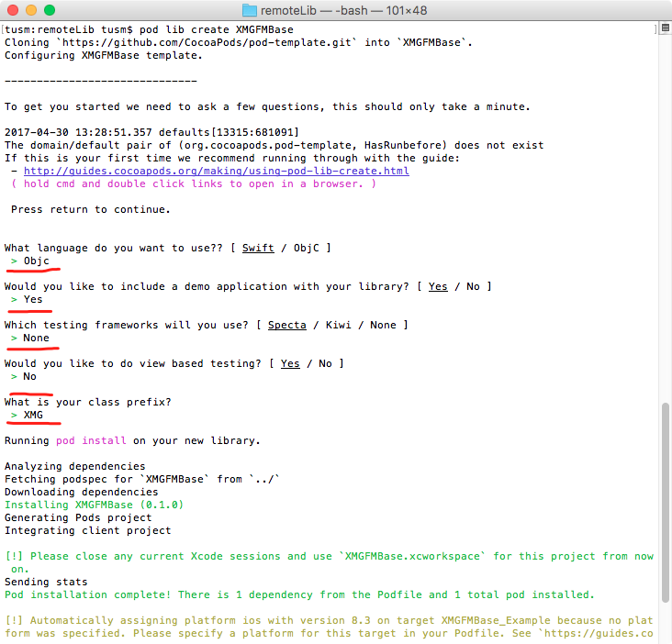Click 'Press return to continue.' line
Screen dimensions: 672x644
click(x=91, y=209)
